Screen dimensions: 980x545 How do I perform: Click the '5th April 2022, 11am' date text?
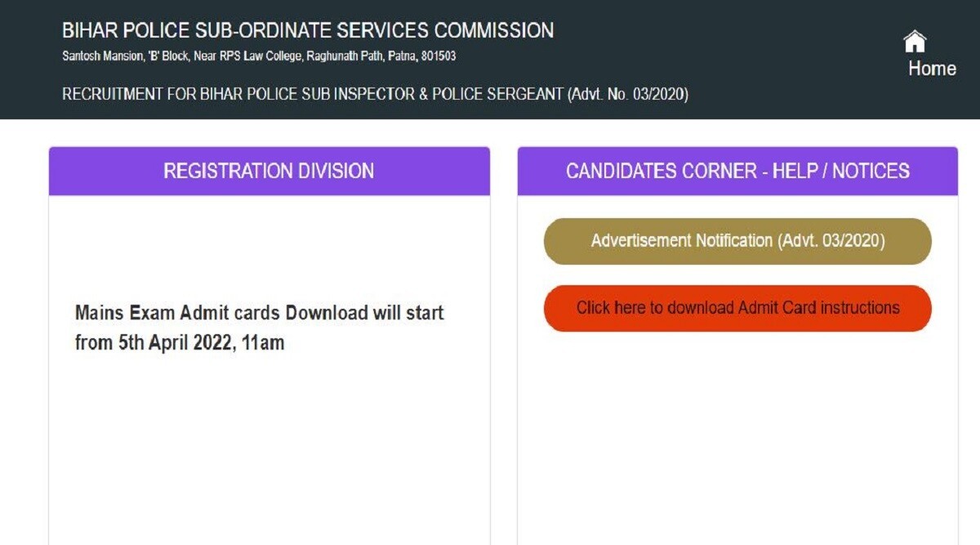point(201,343)
